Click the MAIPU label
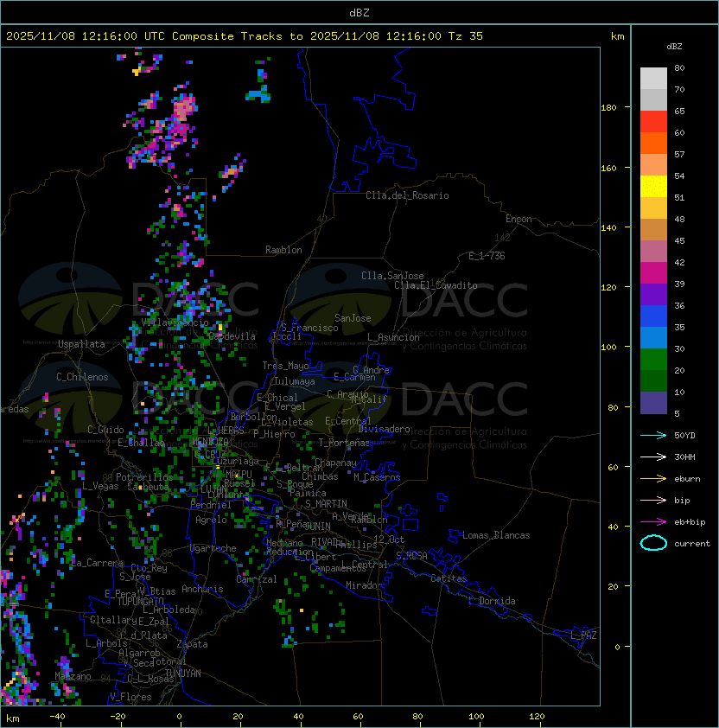 tap(239, 475)
